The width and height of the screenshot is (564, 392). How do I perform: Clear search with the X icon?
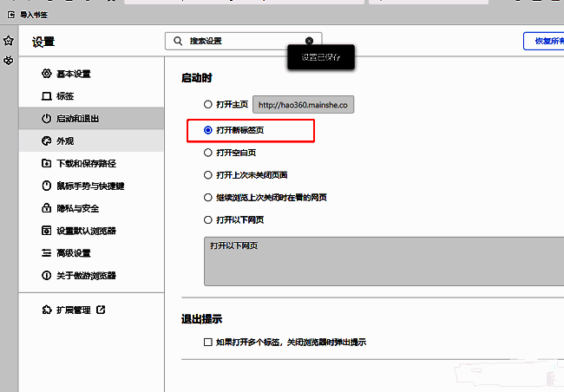(309, 41)
